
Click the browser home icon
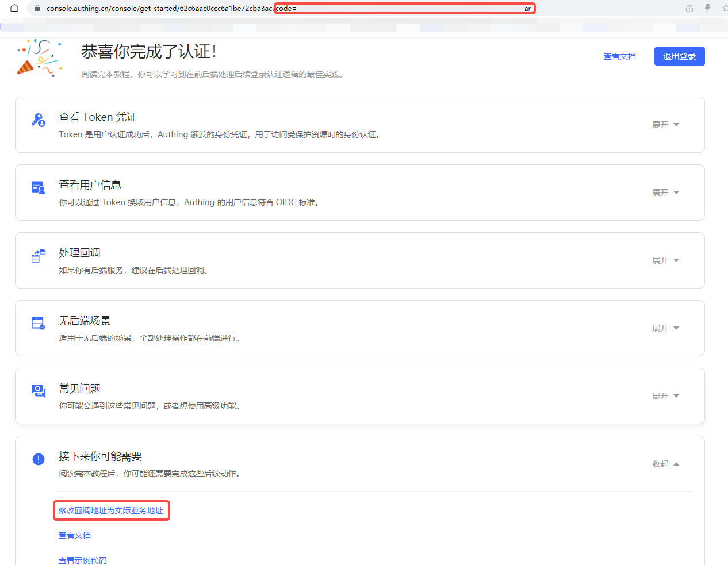tap(14, 9)
